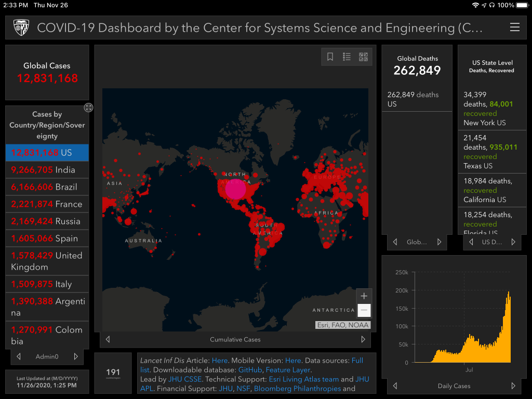This screenshot has height=399, width=532.
Task: Zoom in on the map
Action: (364, 296)
